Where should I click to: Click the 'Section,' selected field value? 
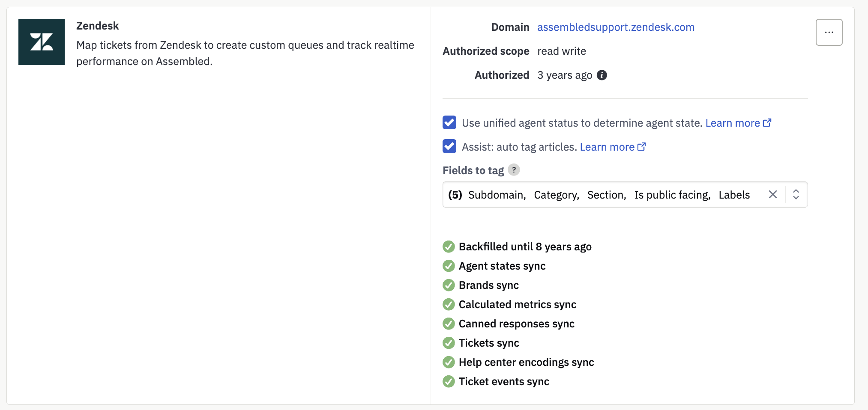click(607, 195)
